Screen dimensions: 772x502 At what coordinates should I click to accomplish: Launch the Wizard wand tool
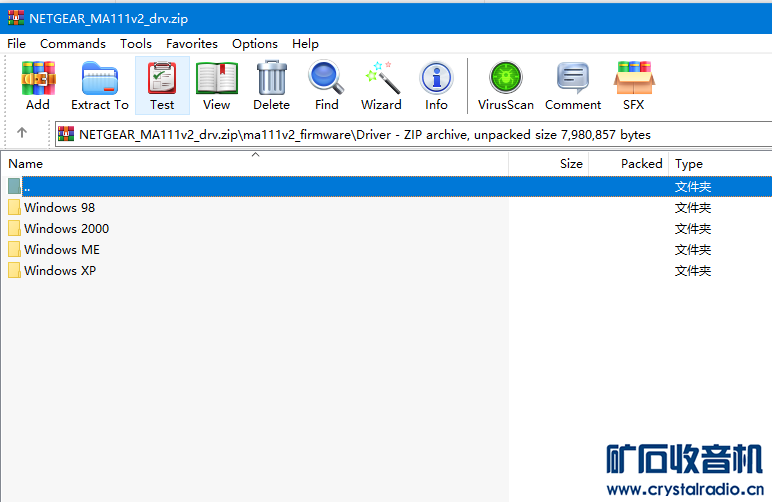tap(382, 78)
